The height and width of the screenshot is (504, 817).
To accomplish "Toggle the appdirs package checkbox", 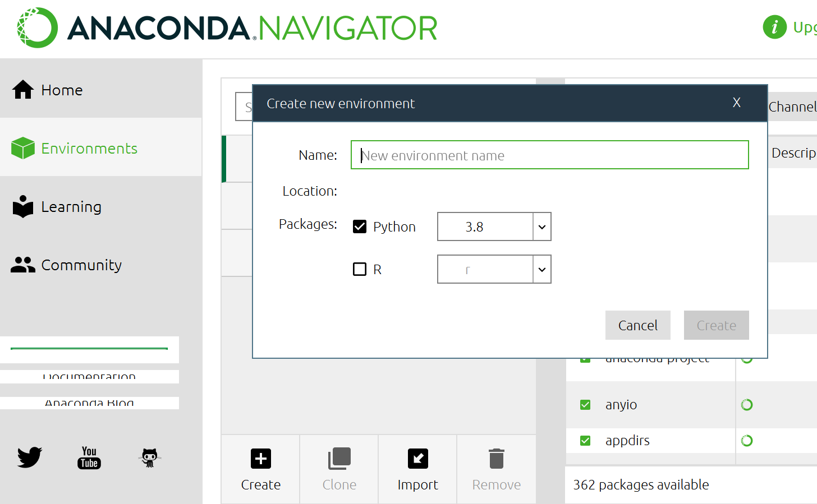I will 585,441.
